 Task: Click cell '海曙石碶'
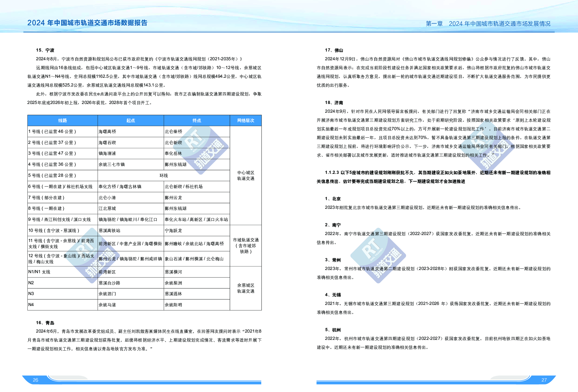click(x=131, y=142)
